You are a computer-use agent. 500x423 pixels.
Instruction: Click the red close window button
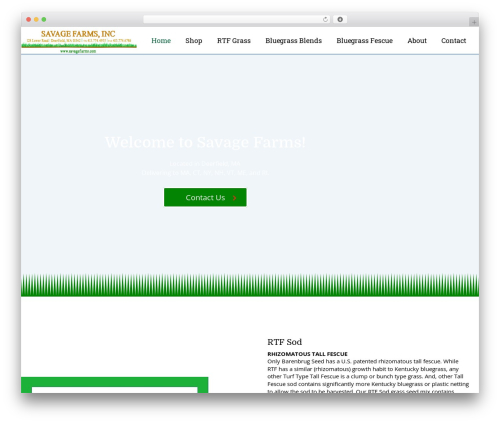pos(29,20)
